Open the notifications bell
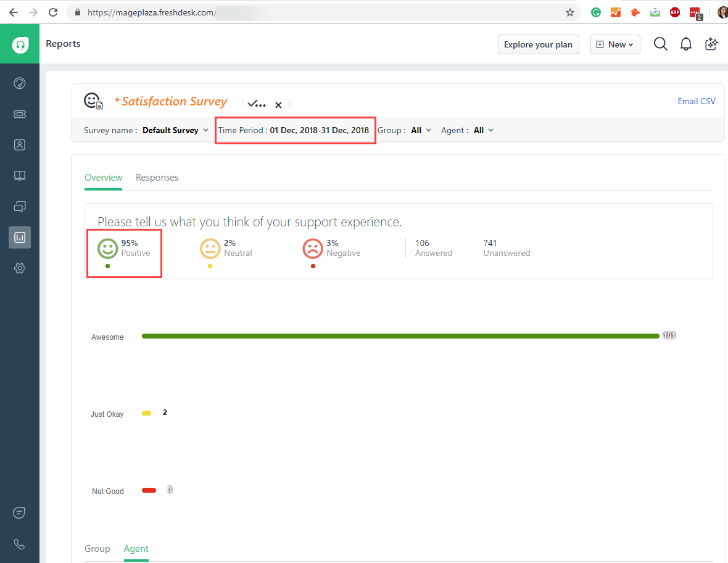The height and width of the screenshot is (563, 728). (686, 44)
